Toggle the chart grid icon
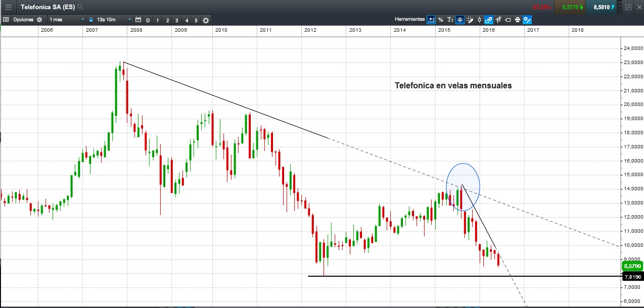644x308 pixels. coord(460,20)
